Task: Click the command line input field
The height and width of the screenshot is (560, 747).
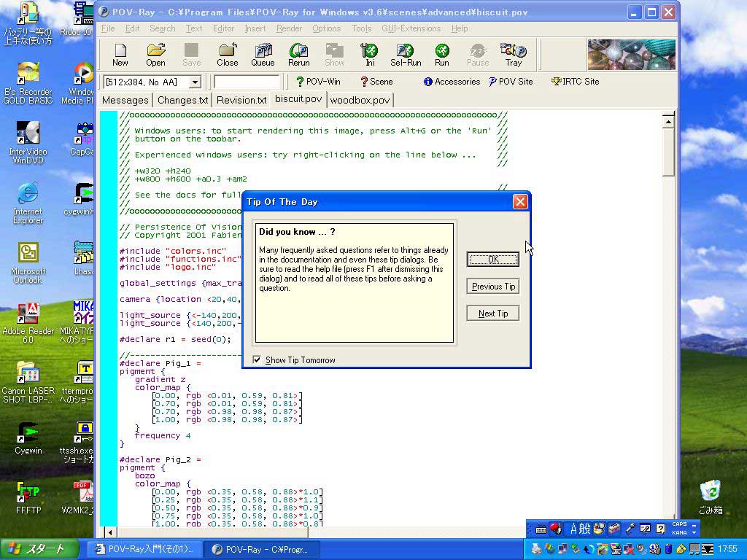Action: (x=247, y=82)
